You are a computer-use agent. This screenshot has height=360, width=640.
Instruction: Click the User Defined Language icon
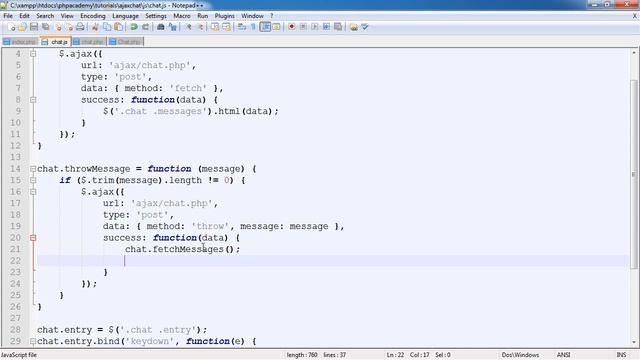(276, 27)
